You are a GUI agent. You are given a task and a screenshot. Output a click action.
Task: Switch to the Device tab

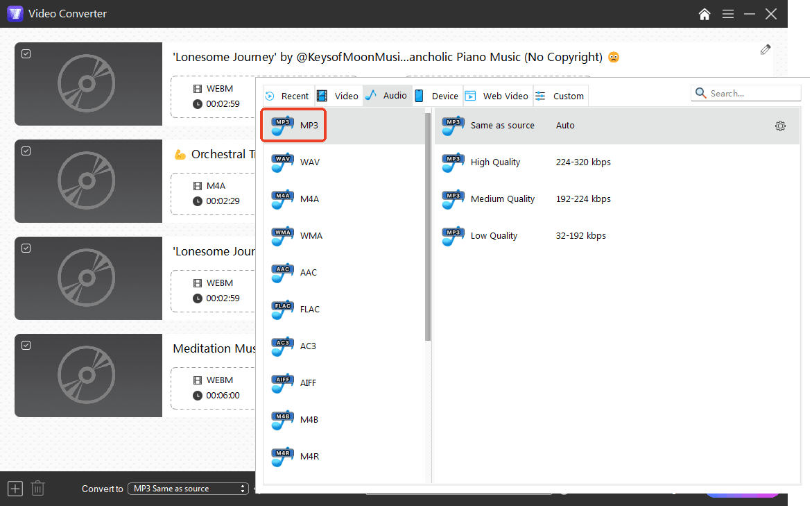coord(438,96)
